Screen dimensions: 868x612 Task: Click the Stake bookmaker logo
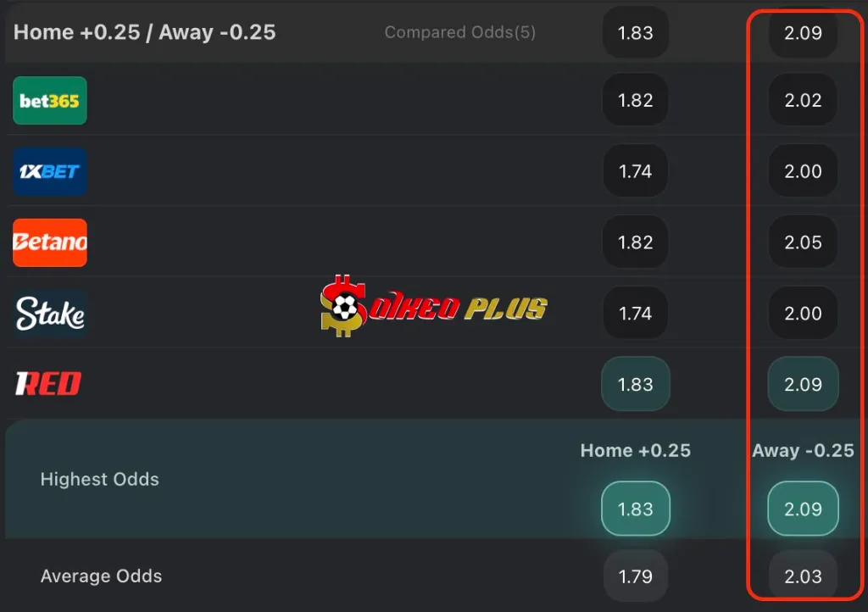pyautogui.click(x=50, y=314)
